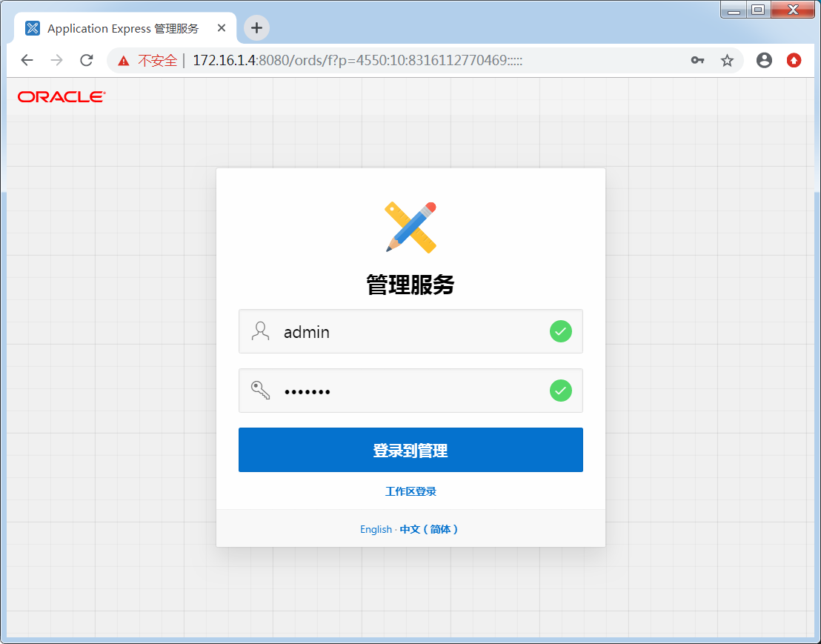Click the red update arrow icon

coord(794,60)
